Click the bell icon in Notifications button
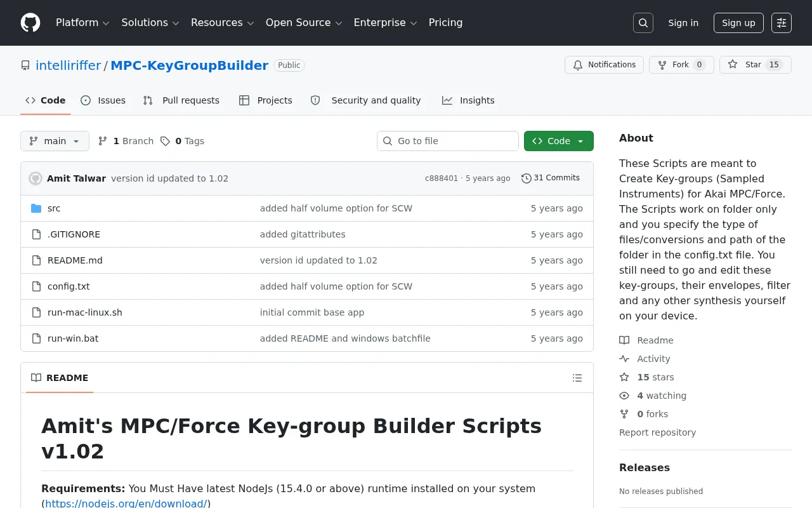 tap(578, 65)
